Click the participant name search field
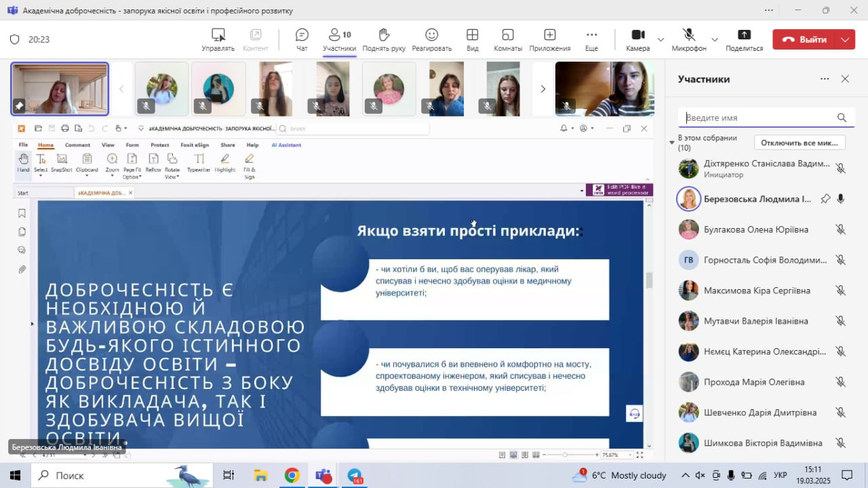This screenshot has width=868, height=488. coord(759,117)
